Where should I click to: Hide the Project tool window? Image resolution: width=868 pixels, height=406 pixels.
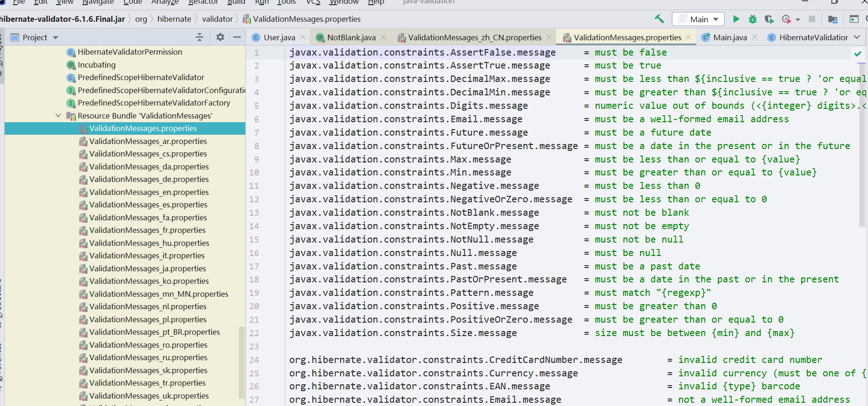pos(237,37)
